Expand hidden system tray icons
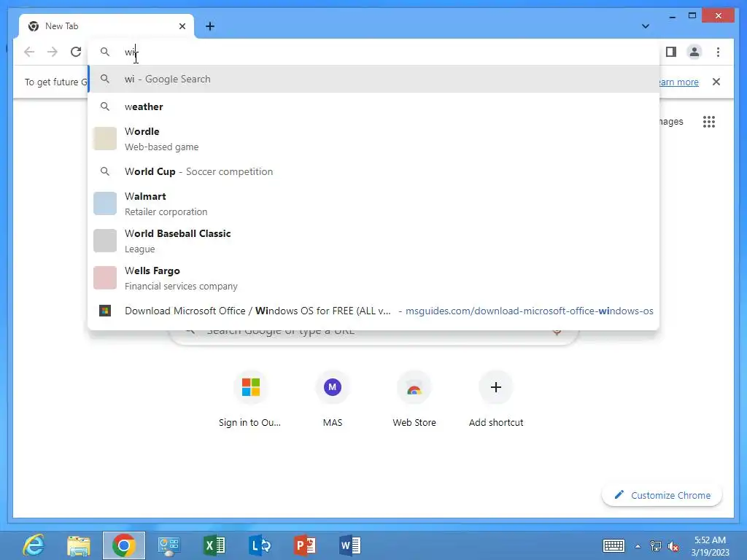747x560 pixels. click(638, 546)
